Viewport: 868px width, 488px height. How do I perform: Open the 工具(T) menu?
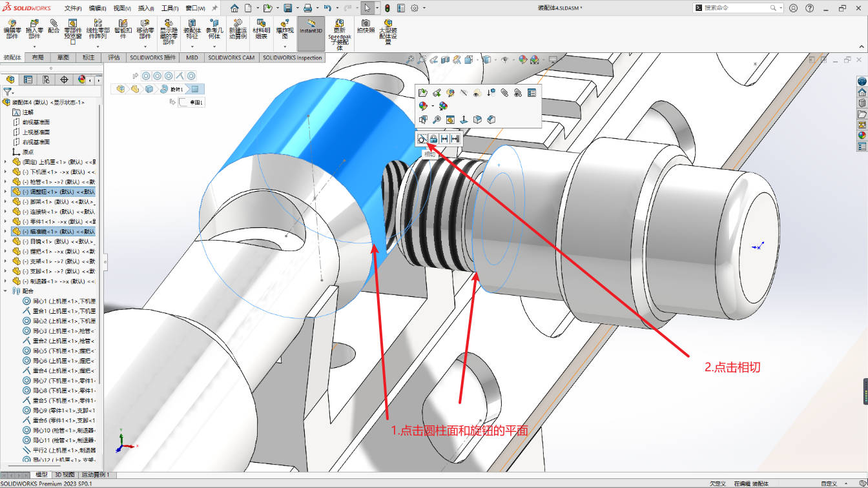click(170, 8)
